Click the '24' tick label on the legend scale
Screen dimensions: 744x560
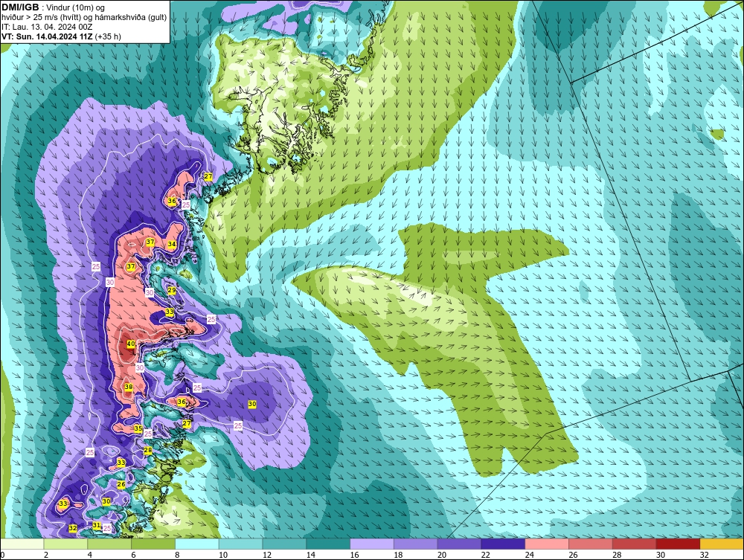[529, 555]
